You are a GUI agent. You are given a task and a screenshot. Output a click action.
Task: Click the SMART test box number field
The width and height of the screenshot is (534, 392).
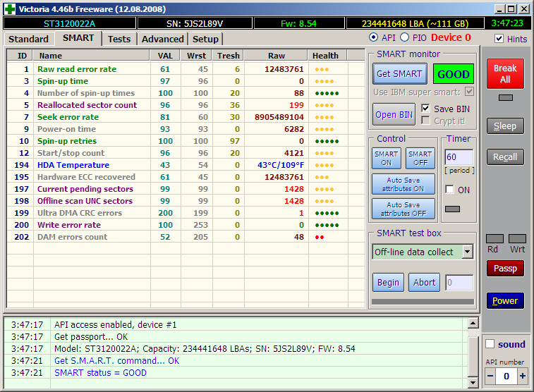(459, 283)
